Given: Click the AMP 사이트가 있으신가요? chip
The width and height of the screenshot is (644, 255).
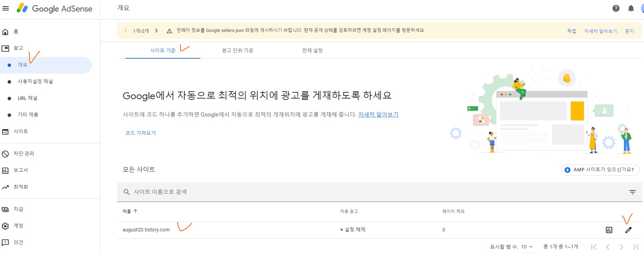Looking at the screenshot, I should pos(600,170).
